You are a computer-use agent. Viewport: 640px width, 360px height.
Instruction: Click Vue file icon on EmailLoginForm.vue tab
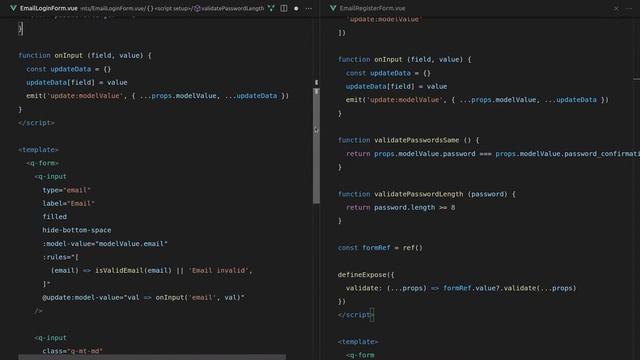(13, 8)
